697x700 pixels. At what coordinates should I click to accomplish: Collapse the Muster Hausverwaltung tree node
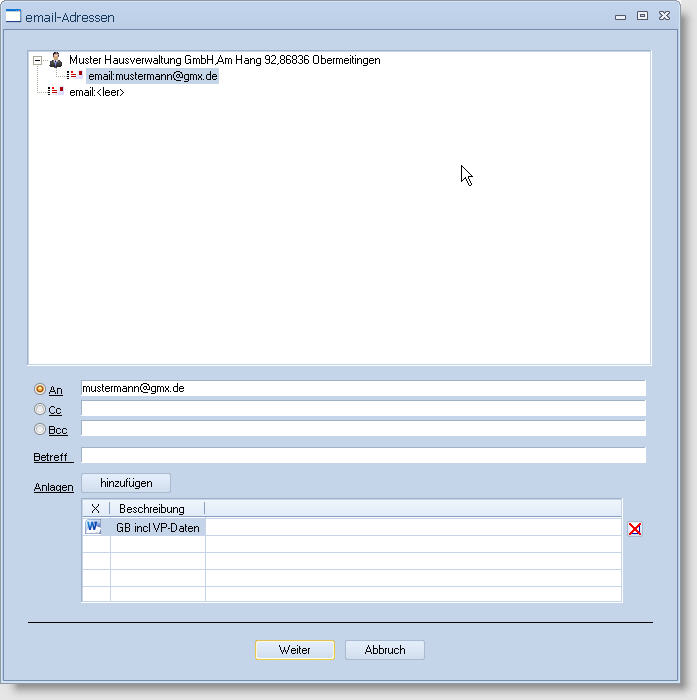pos(37,60)
